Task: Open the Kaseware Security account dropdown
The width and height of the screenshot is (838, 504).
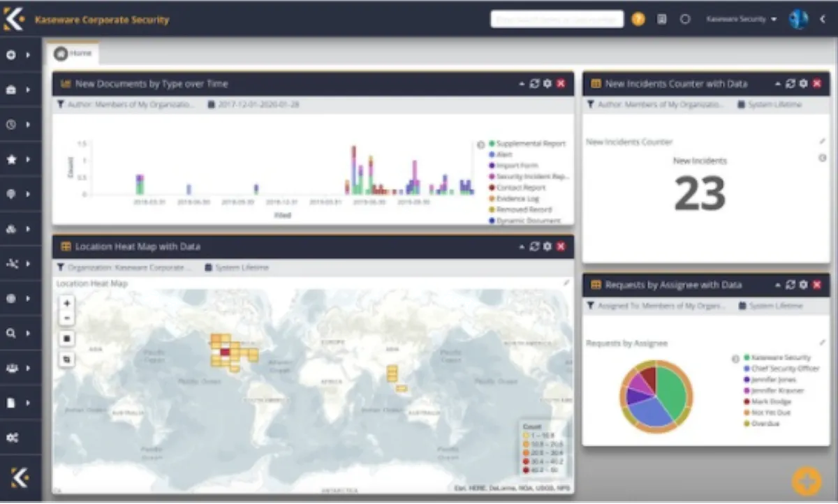Action: (x=742, y=20)
